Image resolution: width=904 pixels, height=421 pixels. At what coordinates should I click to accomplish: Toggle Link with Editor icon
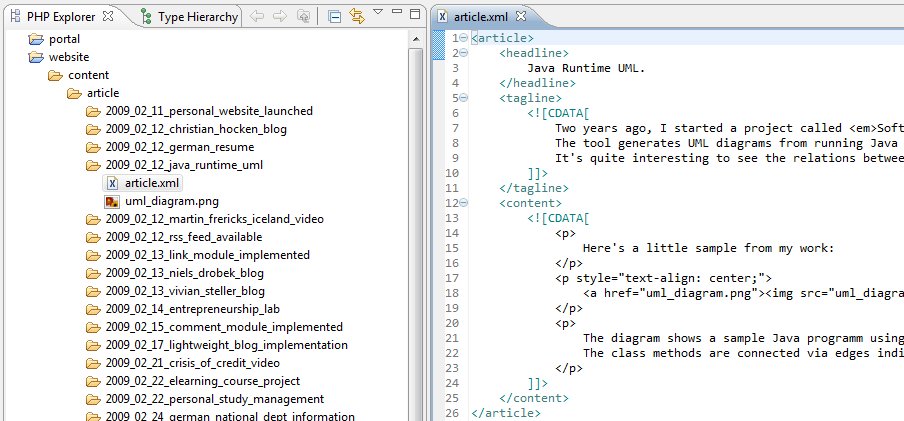click(357, 16)
